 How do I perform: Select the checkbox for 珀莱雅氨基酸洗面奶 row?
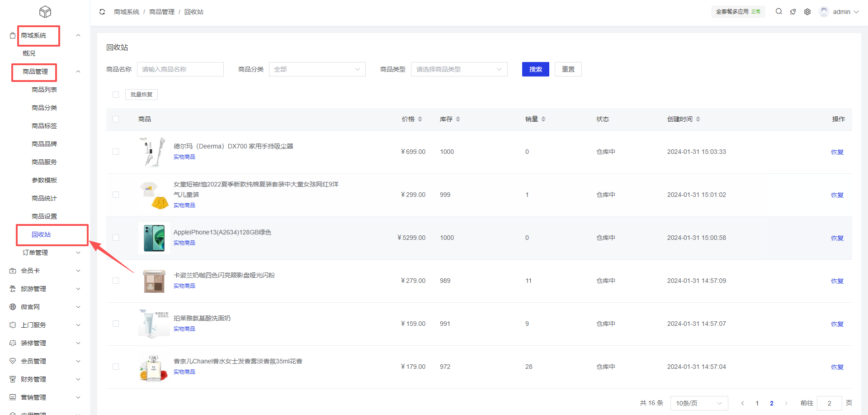[116, 324]
